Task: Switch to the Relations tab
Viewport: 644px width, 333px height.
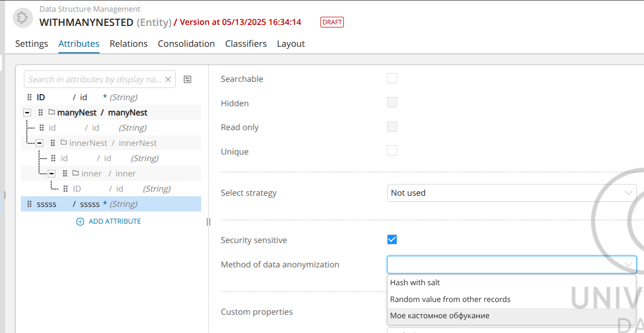Action: tap(128, 44)
